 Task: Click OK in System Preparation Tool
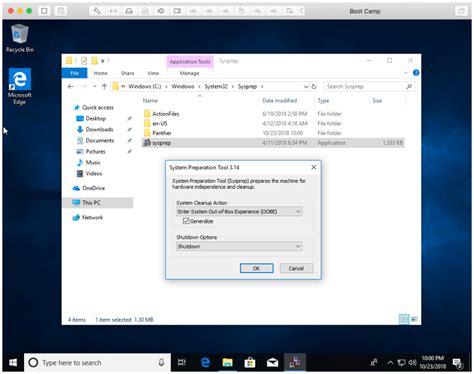(x=256, y=268)
